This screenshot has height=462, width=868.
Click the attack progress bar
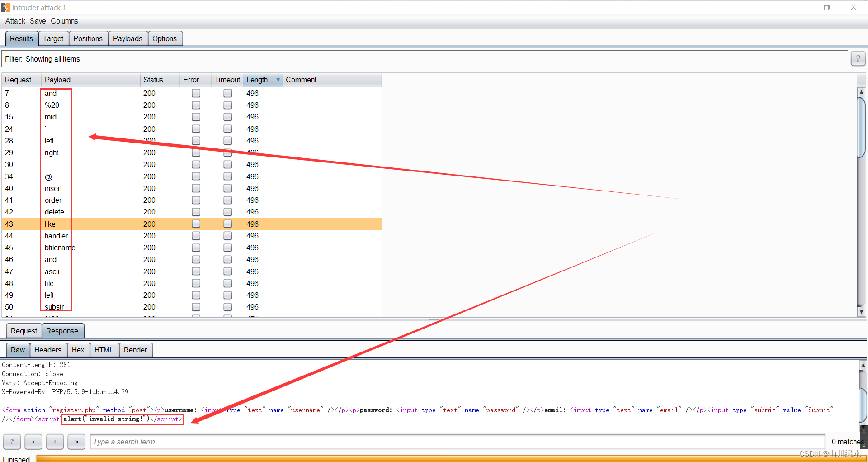451,459
